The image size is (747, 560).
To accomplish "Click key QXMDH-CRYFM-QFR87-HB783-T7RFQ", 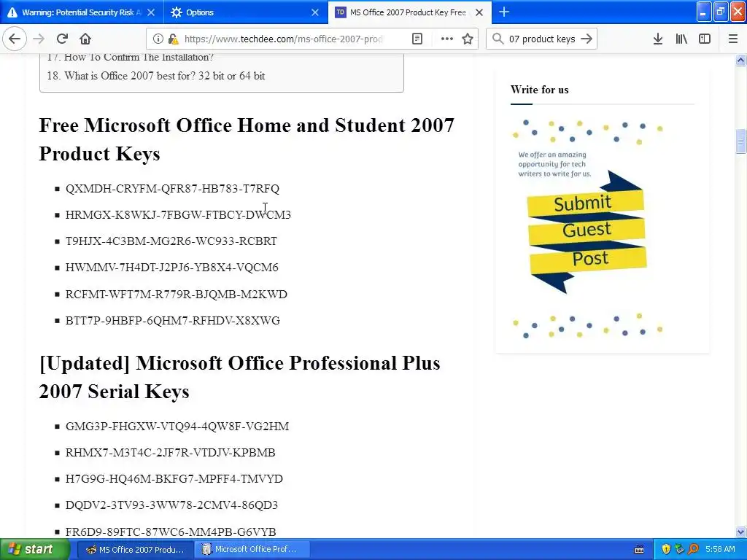I will (x=172, y=189).
